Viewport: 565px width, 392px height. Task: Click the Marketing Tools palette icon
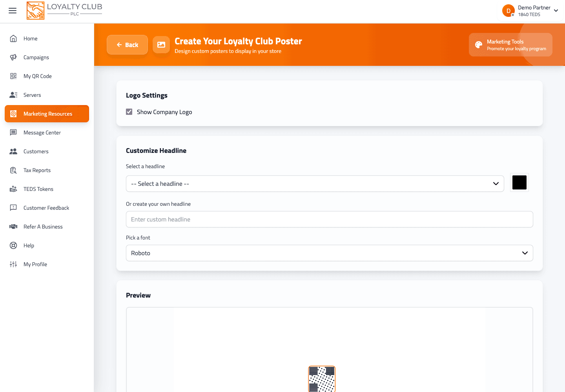[x=479, y=45]
